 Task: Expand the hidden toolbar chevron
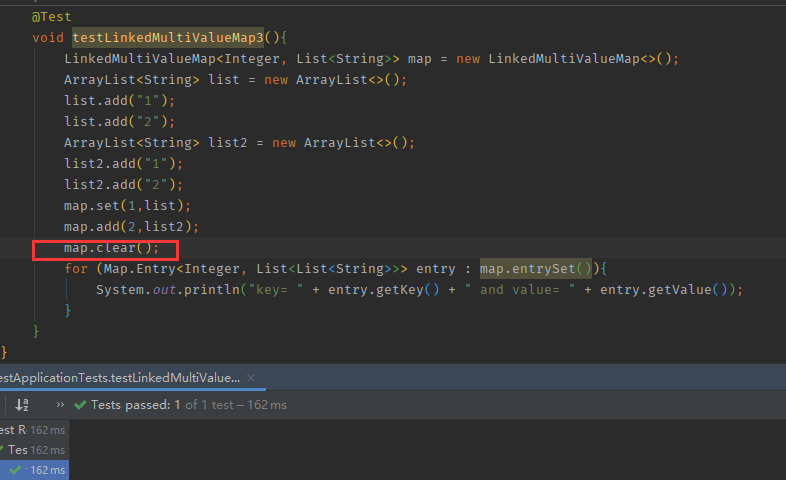[x=60, y=404]
